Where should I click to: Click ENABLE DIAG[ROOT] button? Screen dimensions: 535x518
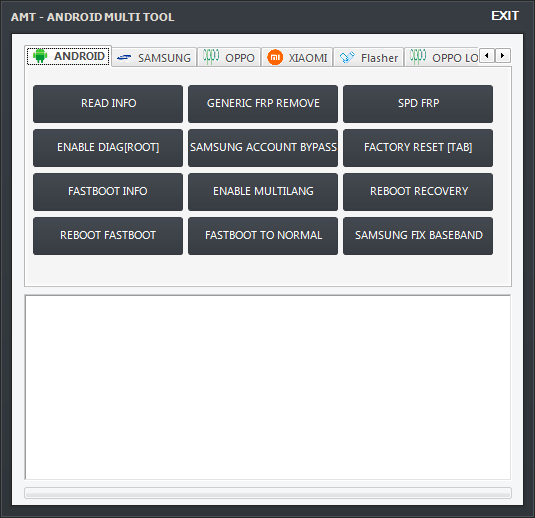click(x=108, y=148)
